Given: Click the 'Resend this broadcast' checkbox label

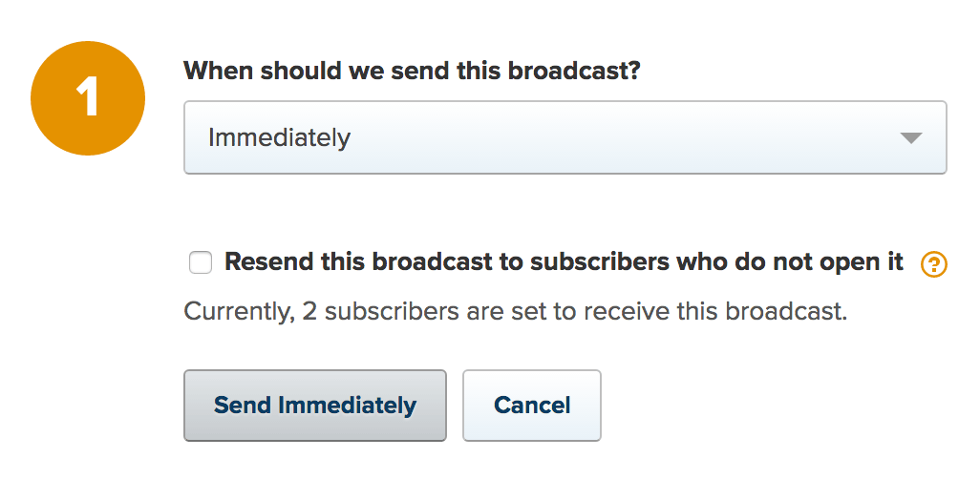Looking at the screenshot, I should pyautogui.click(x=564, y=262).
